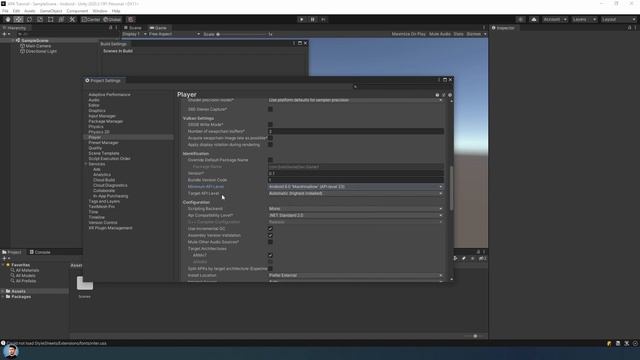The image size is (640, 360).
Task: Toggle 360 Stereo Capture checkbox
Action: point(270,109)
